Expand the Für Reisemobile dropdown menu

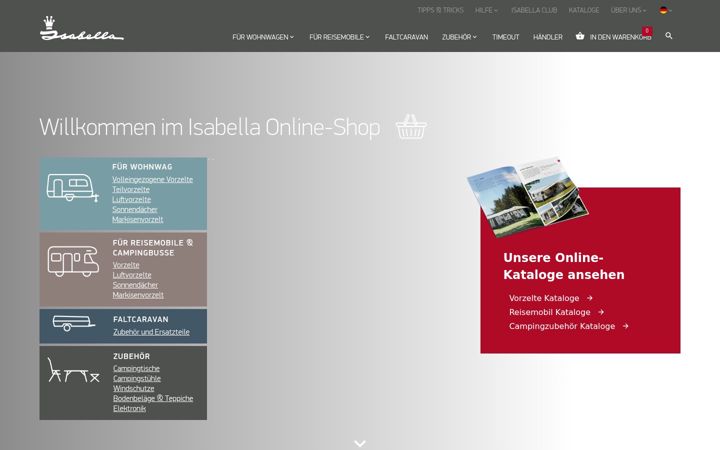(x=339, y=37)
